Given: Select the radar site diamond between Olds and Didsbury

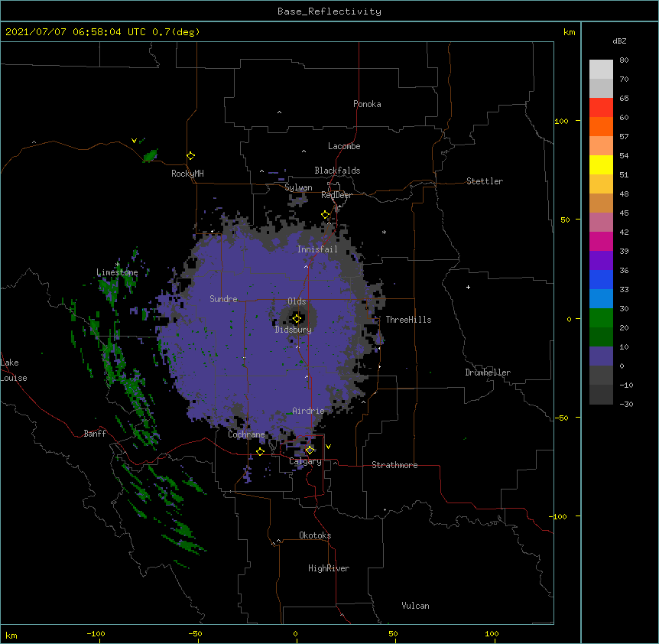Looking at the screenshot, I should (297, 319).
